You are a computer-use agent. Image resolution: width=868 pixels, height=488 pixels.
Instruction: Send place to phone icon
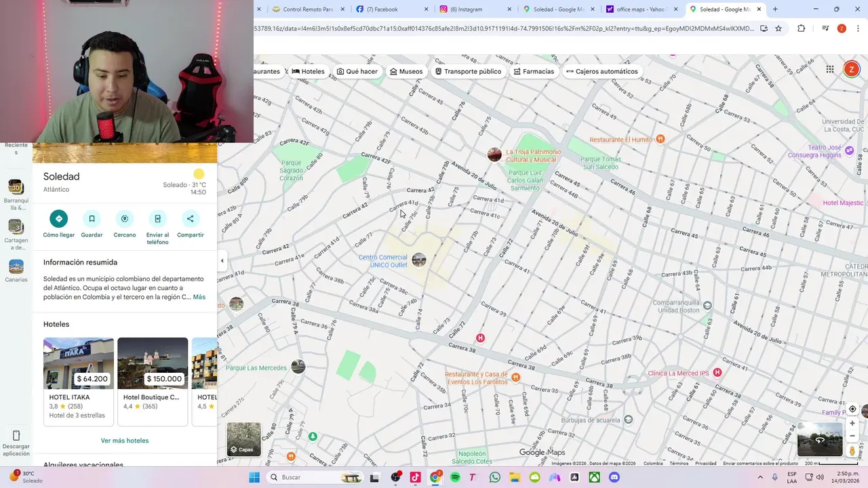[x=157, y=219]
